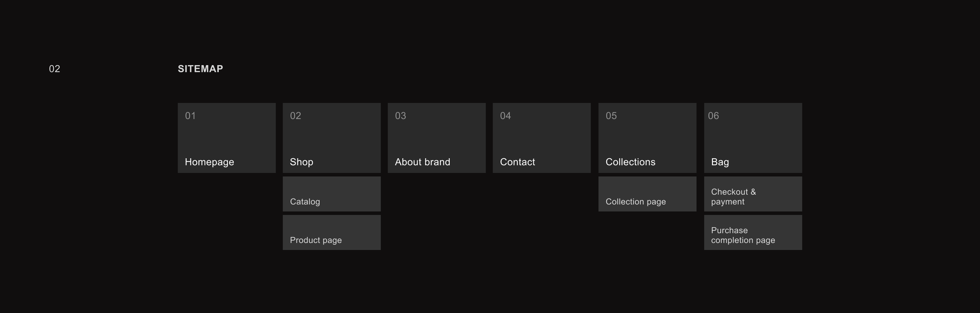Screen dimensions: 980x313
Task: Click number 01 on the Homepage card
Action: (x=190, y=116)
